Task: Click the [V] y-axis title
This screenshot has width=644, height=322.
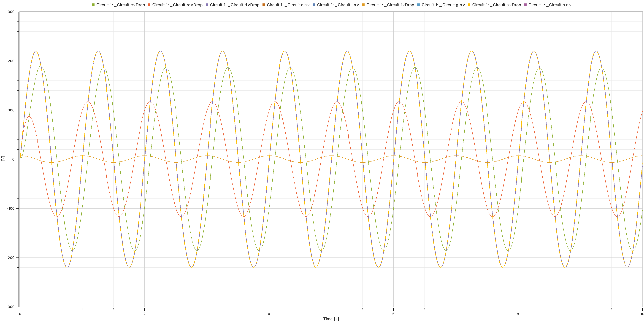Action: 3,158
